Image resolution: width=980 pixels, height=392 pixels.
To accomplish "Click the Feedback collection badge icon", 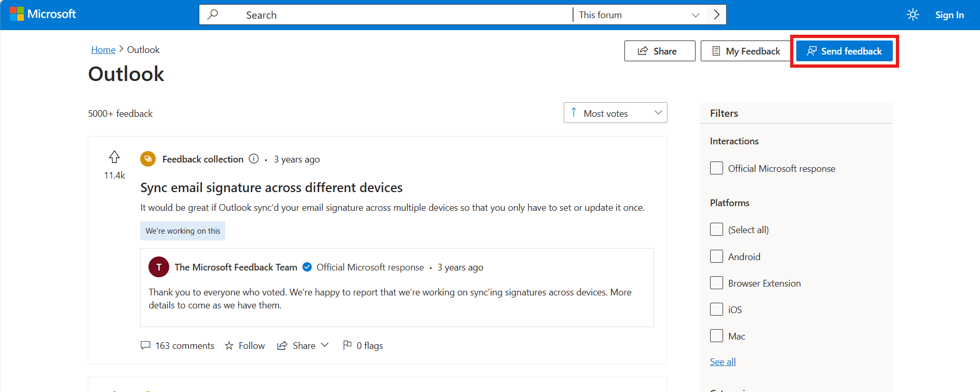I will pyautogui.click(x=148, y=159).
